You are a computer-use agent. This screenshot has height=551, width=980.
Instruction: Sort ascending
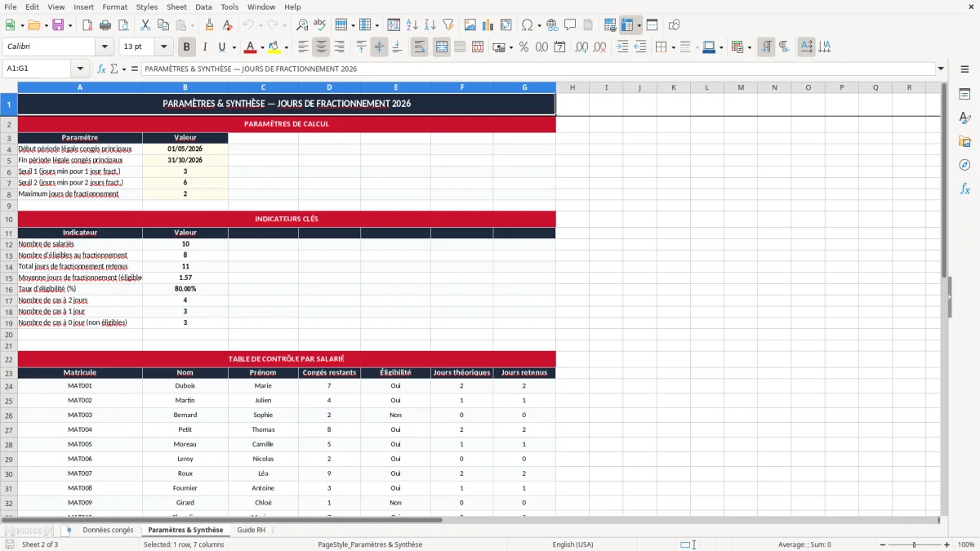412,25
